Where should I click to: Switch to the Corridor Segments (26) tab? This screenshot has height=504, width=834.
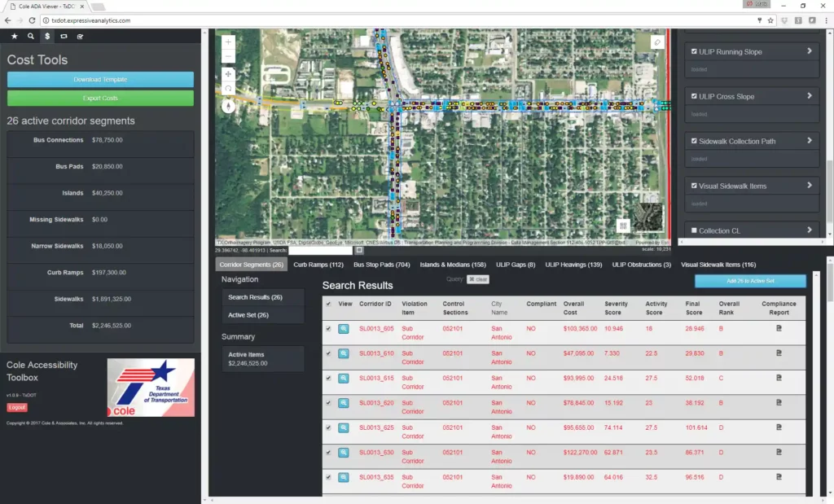pyautogui.click(x=251, y=265)
